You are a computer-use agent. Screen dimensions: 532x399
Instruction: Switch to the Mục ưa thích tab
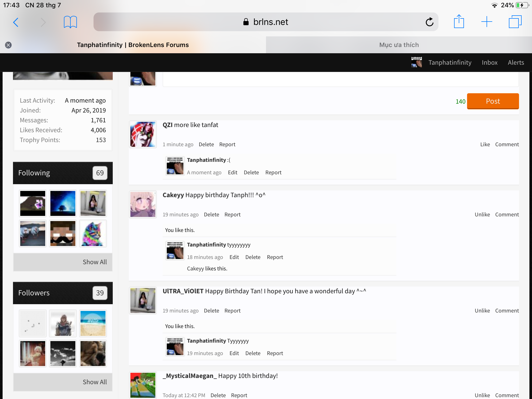[x=399, y=45]
